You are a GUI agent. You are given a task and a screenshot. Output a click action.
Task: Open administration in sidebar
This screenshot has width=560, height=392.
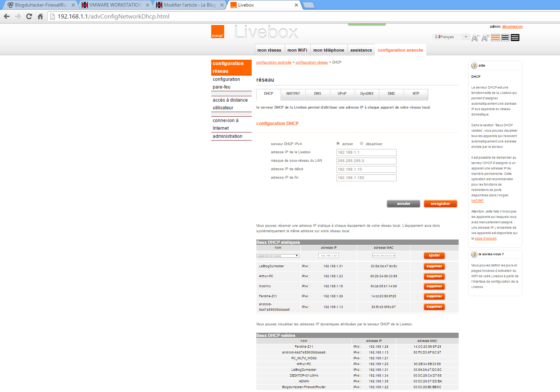point(231,136)
